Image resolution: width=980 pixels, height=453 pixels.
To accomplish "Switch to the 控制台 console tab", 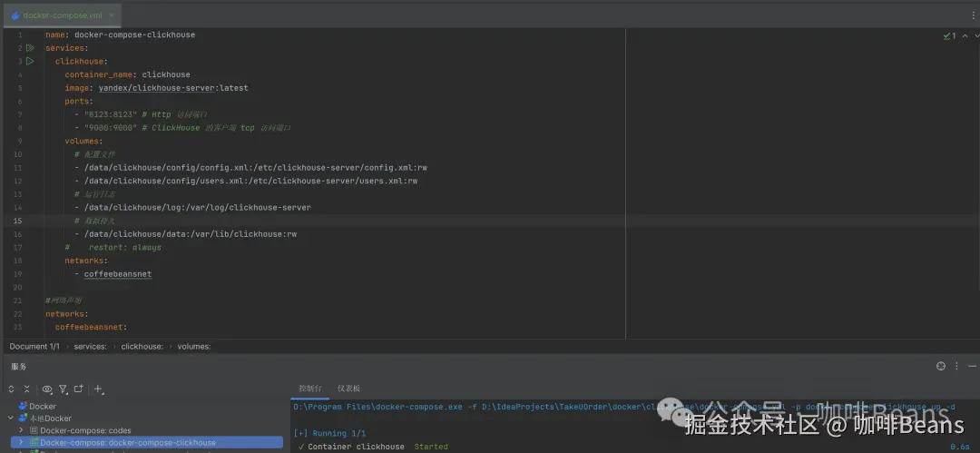I will [x=310, y=389].
